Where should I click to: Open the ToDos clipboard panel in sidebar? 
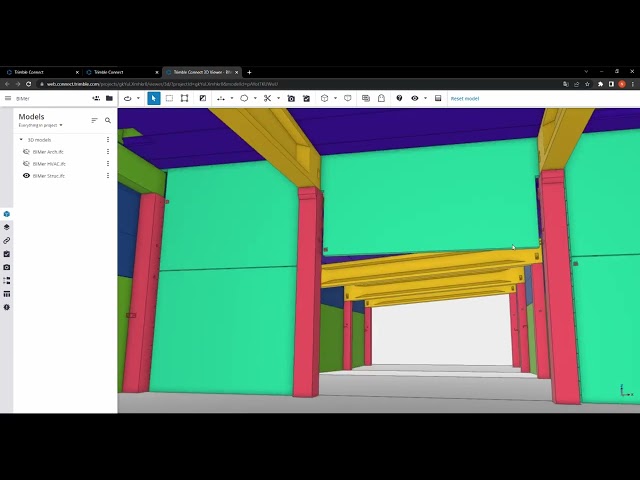click(7, 254)
